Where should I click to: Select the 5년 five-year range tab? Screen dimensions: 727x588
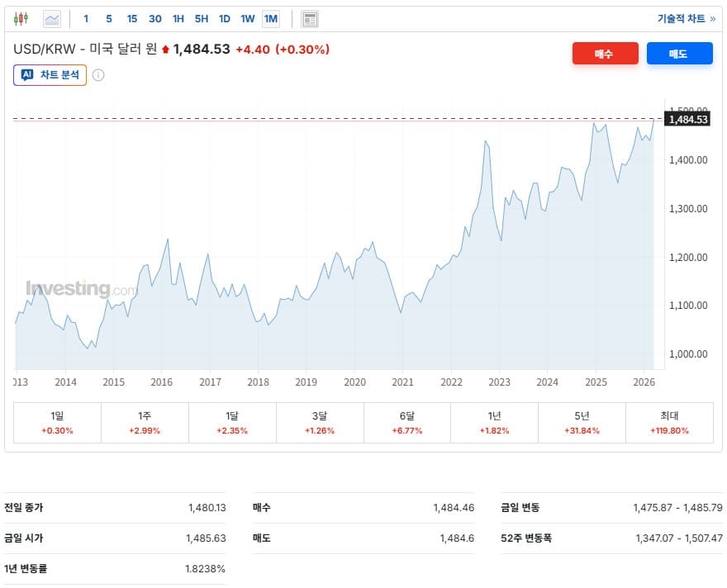(582, 423)
